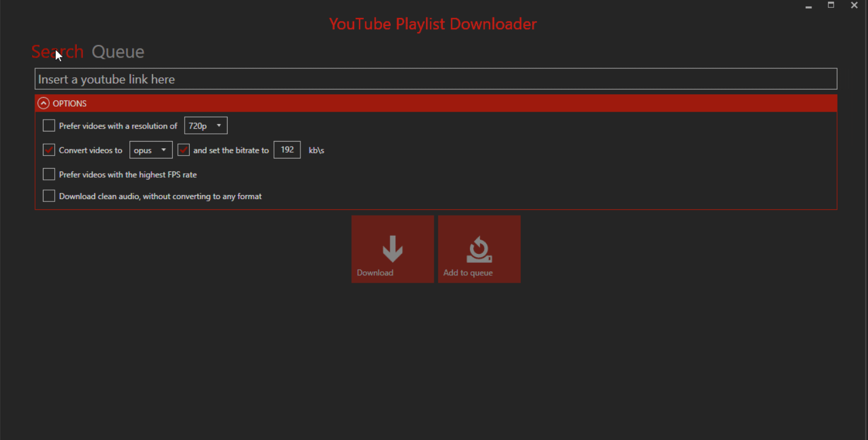Enable highest FPS rate preference checkbox

49,174
